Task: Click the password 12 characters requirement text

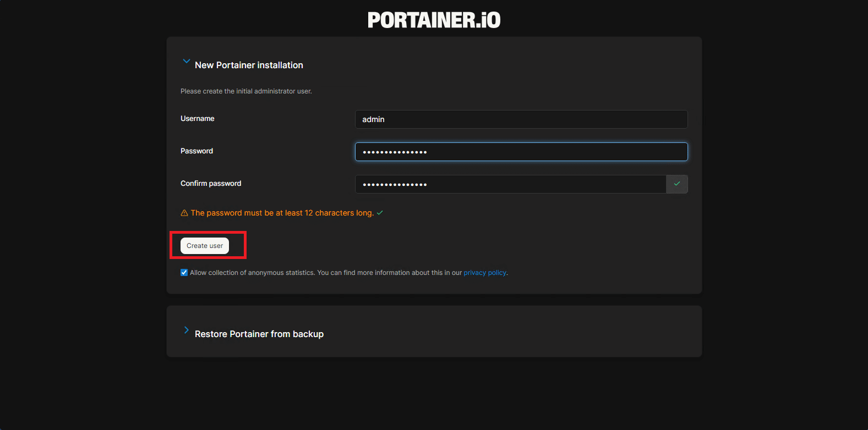Action: tap(282, 213)
